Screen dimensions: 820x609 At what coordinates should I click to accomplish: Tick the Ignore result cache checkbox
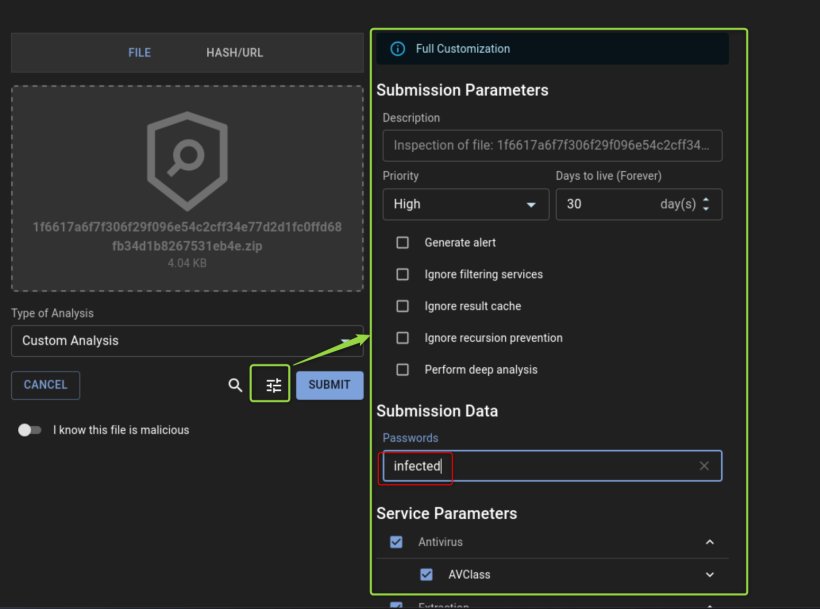click(403, 306)
